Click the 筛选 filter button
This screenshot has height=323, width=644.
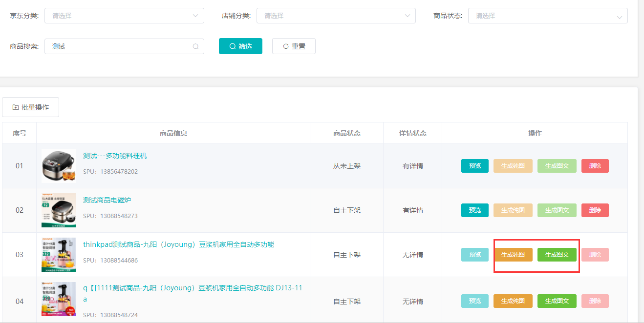pos(240,46)
